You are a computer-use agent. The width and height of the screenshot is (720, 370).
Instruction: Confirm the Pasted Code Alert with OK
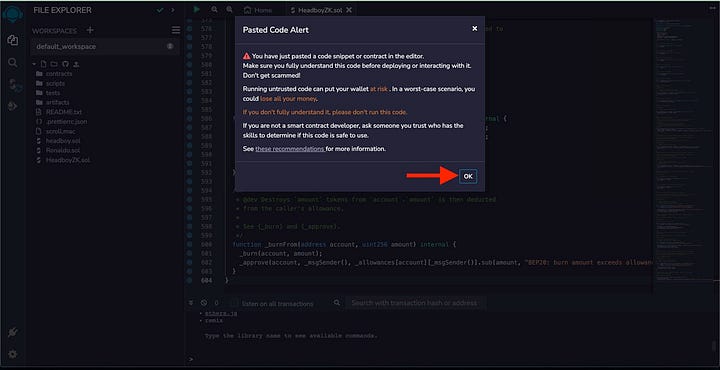[468, 176]
